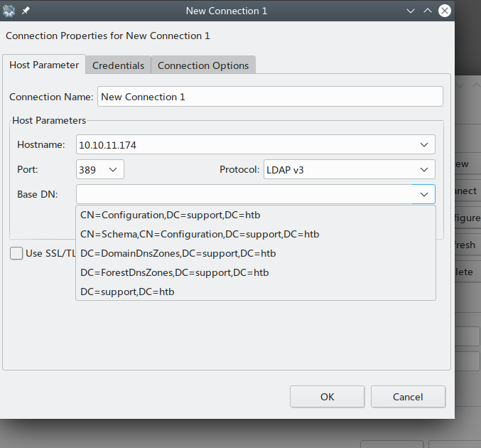Click the Cancel button
This screenshot has width=481, height=448.
408,397
